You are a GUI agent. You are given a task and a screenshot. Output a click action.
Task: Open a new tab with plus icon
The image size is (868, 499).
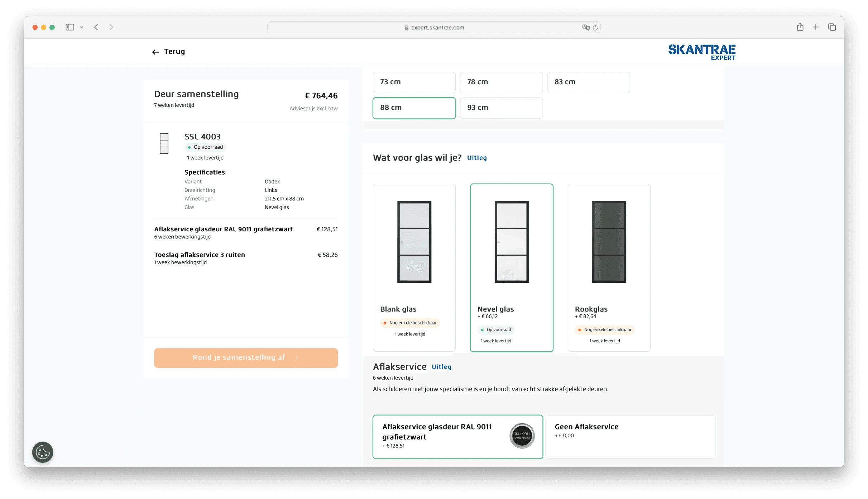point(816,27)
